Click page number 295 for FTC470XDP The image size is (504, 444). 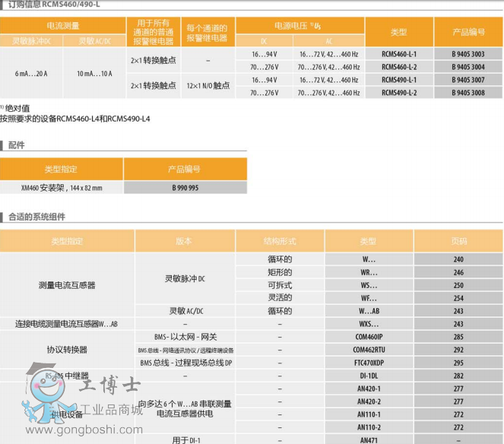[x=458, y=363]
